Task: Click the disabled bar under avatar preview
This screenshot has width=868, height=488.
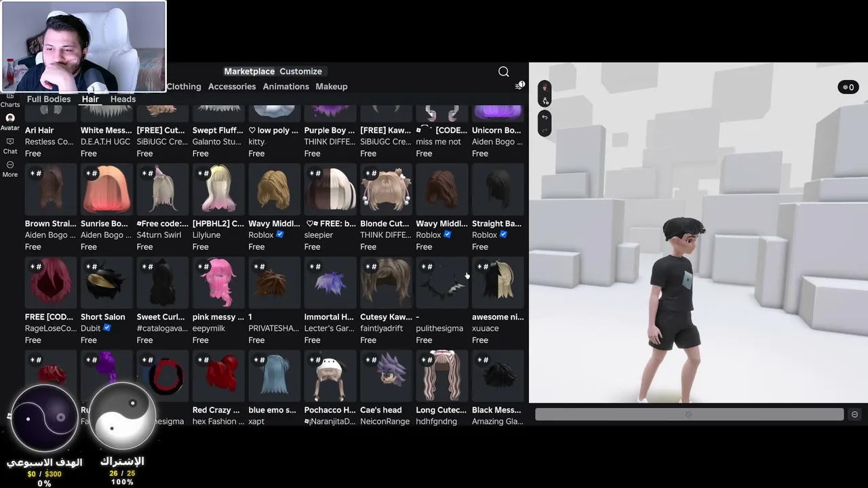Action: click(689, 414)
